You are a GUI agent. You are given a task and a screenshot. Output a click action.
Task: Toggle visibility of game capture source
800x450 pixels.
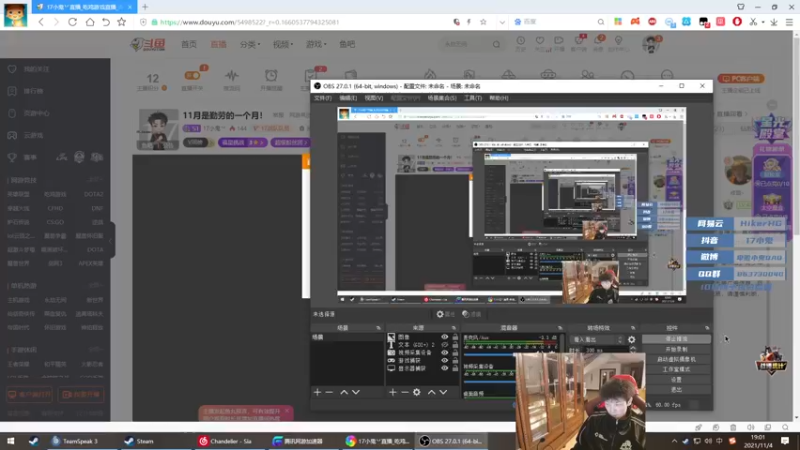pyautogui.click(x=444, y=360)
